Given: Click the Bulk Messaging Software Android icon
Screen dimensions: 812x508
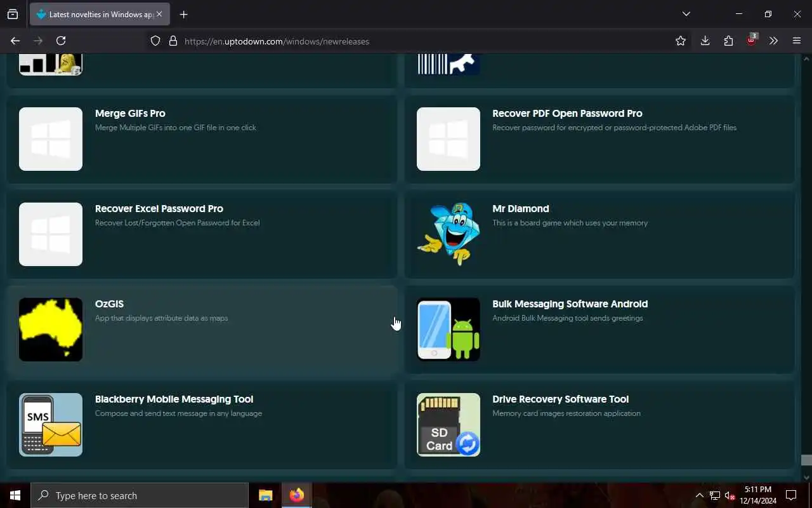Looking at the screenshot, I should pos(449,330).
